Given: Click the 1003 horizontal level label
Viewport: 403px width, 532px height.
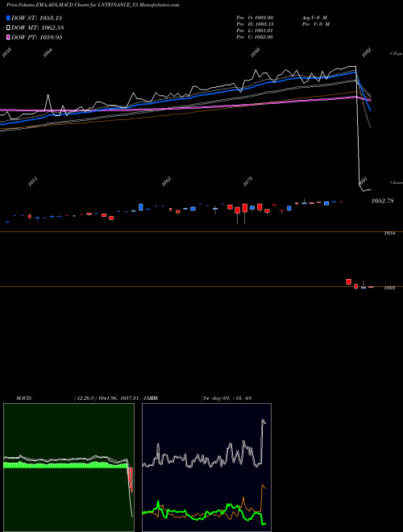Looking at the screenshot, I should (389, 288).
